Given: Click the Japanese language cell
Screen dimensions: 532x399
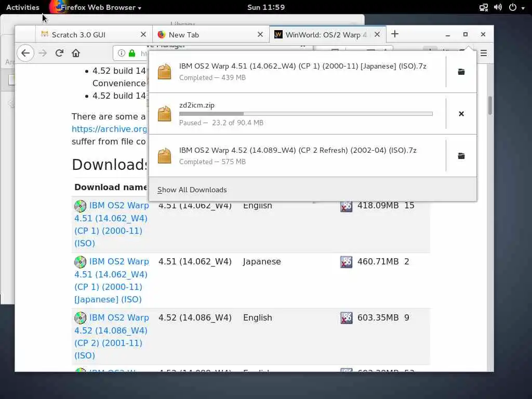Looking at the screenshot, I should (x=262, y=262).
